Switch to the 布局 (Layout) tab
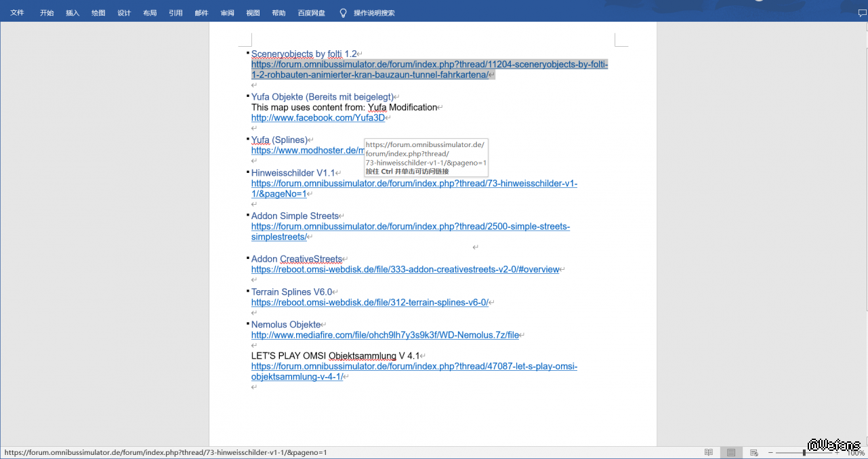 tap(150, 13)
